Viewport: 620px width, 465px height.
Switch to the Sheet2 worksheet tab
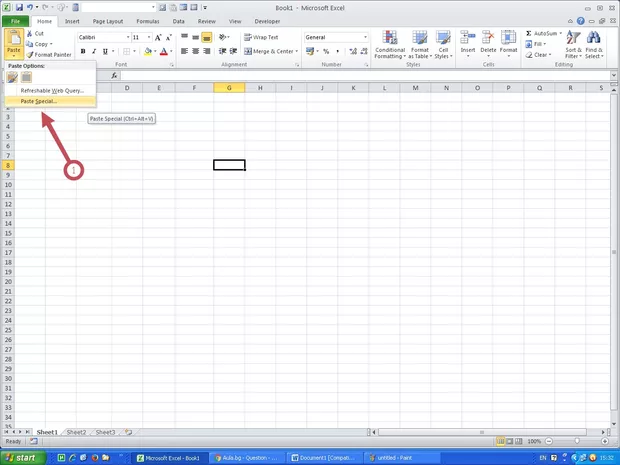76,432
